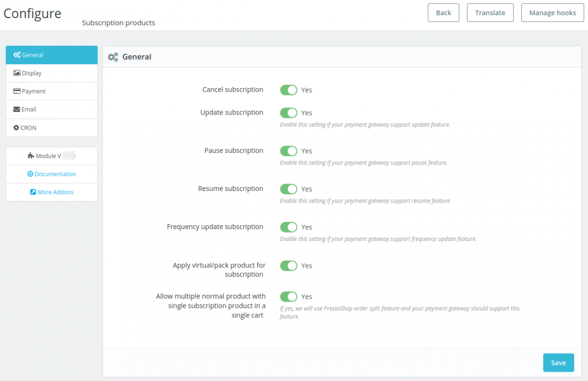Open the Documentation link
This screenshot has width=588, height=381.
pyautogui.click(x=55, y=174)
